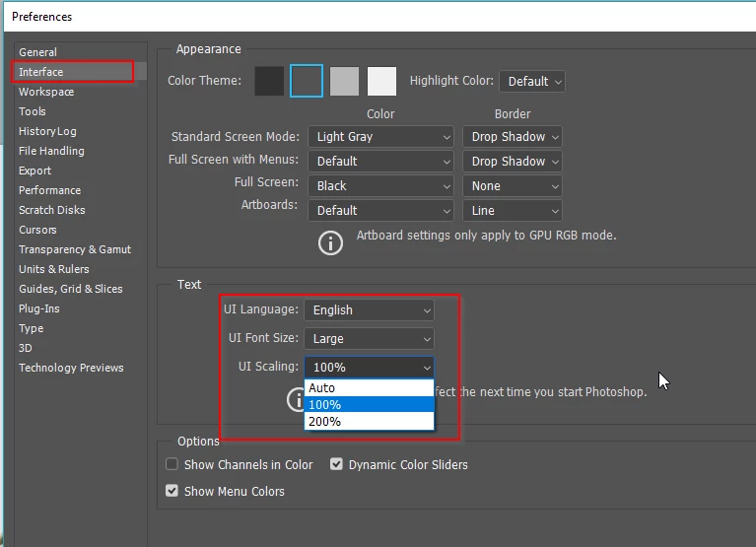Select 100% in UI Scaling list

coord(370,405)
